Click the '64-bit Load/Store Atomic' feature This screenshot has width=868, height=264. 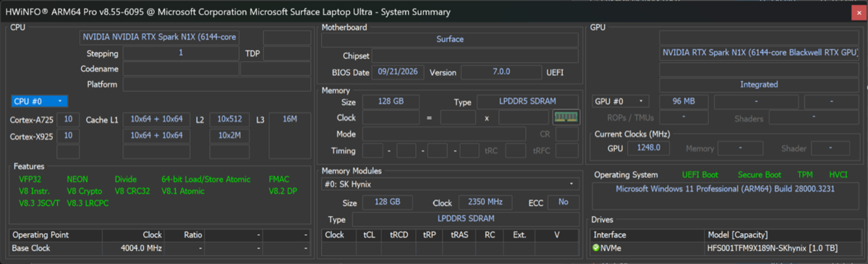point(205,179)
